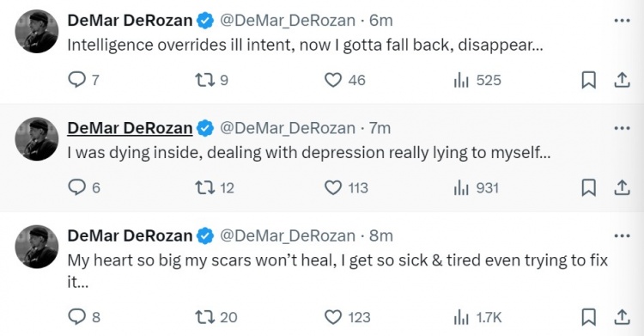Open more options on the 7m tweet
The width and height of the screenshot is (644, 336).
[x=622, y=128]
